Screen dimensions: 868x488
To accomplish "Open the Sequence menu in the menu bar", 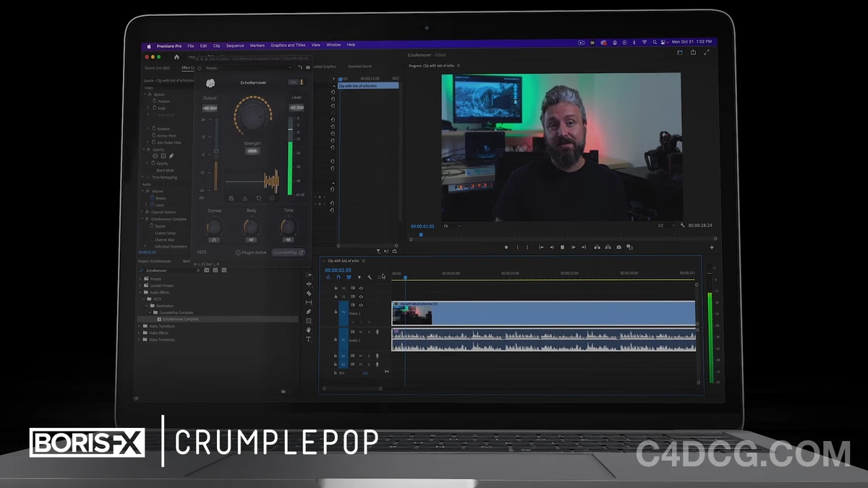I will (x=236, y=45).
